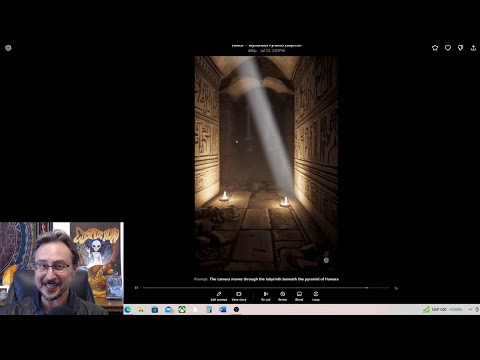Select the Remix tool
Screen dimensions: 480x360
click(282, 296)
